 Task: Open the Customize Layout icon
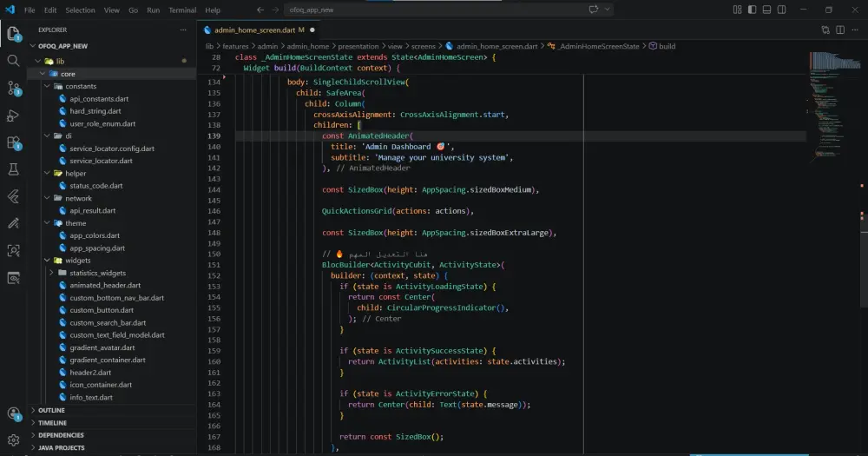pyautogui.click(x=737, y=10)
